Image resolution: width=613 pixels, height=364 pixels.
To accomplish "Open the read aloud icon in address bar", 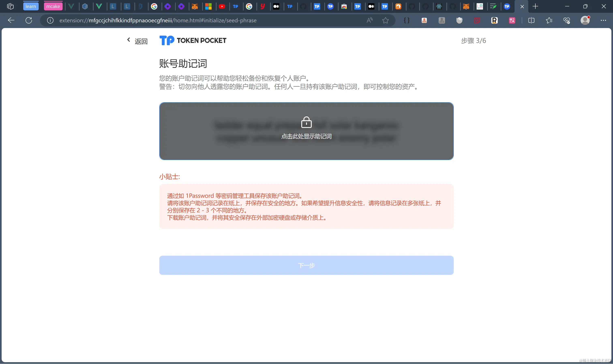I will pyautogui.click(x=369, y=20).
